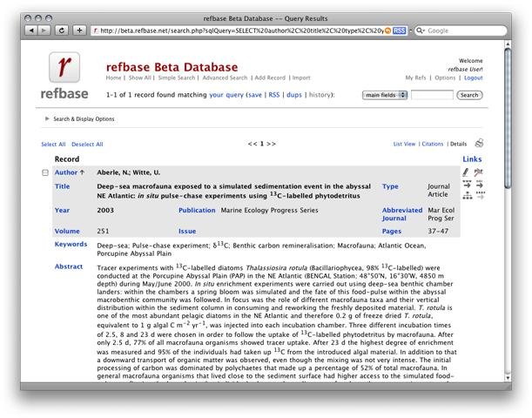Click the plus add-bookmark button
The height and width of the screenshot is (418, 532).
tap(79, 30)
